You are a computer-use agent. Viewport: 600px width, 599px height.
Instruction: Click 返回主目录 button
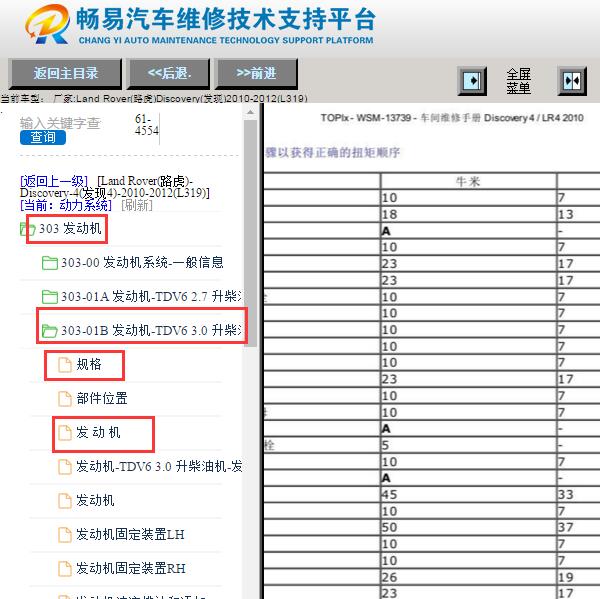(65, 73)
